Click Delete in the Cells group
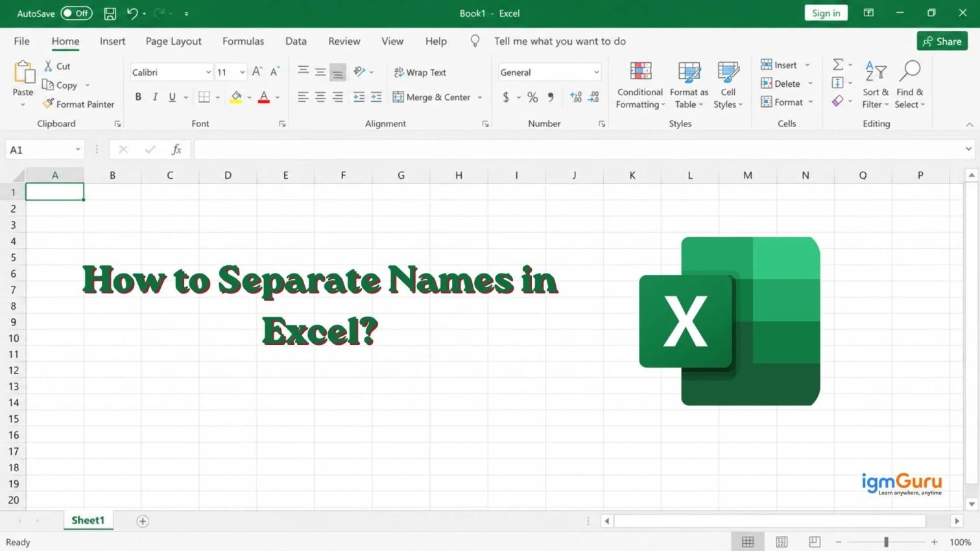Screen dimensions: 980x551 coord(781,84)
